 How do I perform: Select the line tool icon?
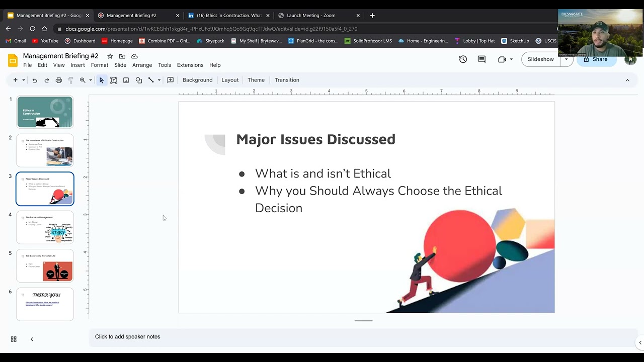(150, 80)
